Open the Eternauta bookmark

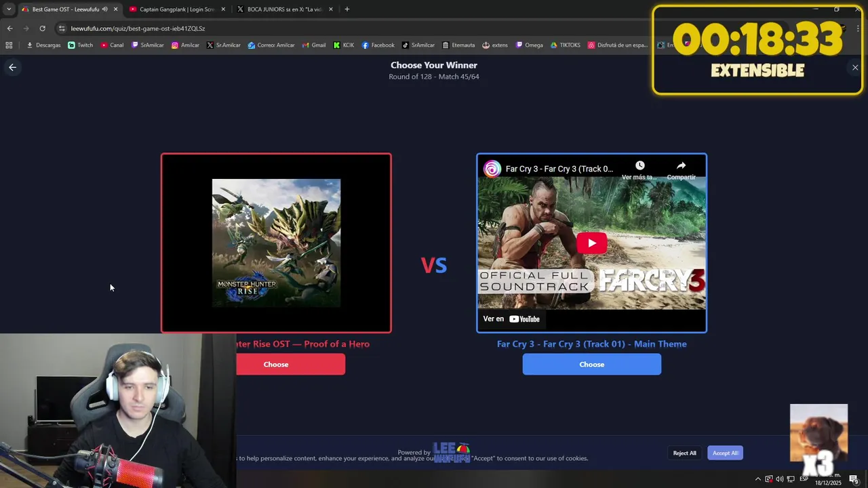pyautogui.click(x=458, y=45)
